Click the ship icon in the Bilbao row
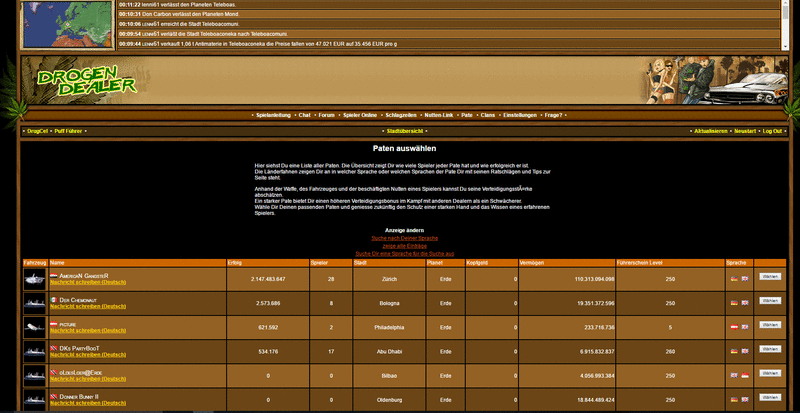Screen dimensions: 800x413 click(x=35, y=376)
